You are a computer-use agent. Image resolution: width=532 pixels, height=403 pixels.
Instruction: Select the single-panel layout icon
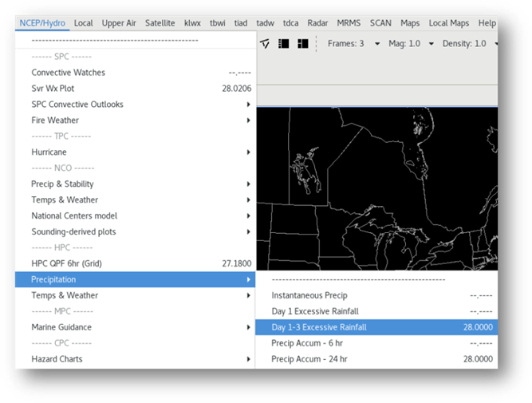coord(284,43)
